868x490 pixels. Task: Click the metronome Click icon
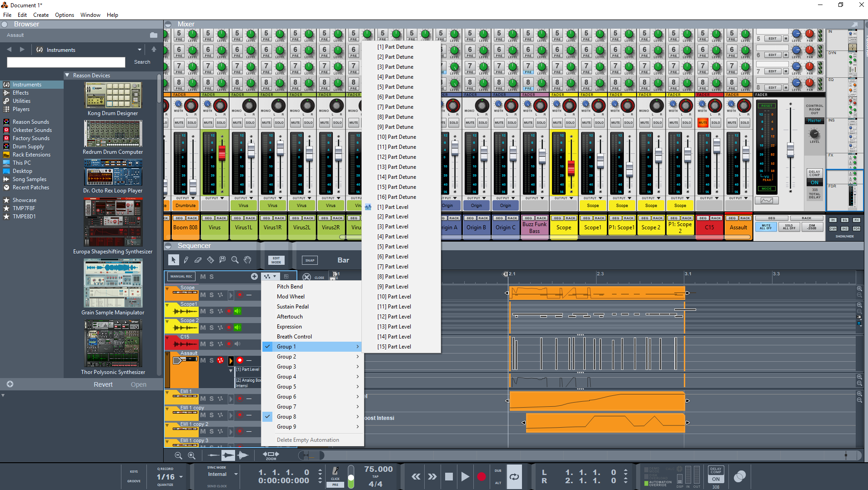(x=335, y=471)
